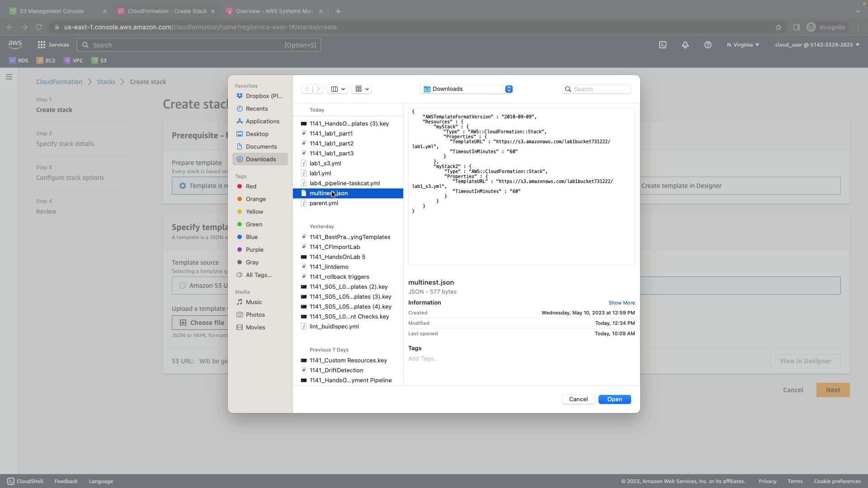Click the AWS logo icon
Viewport: 868px width, 488px height.
pyautogui.click(x=15, y=44)
